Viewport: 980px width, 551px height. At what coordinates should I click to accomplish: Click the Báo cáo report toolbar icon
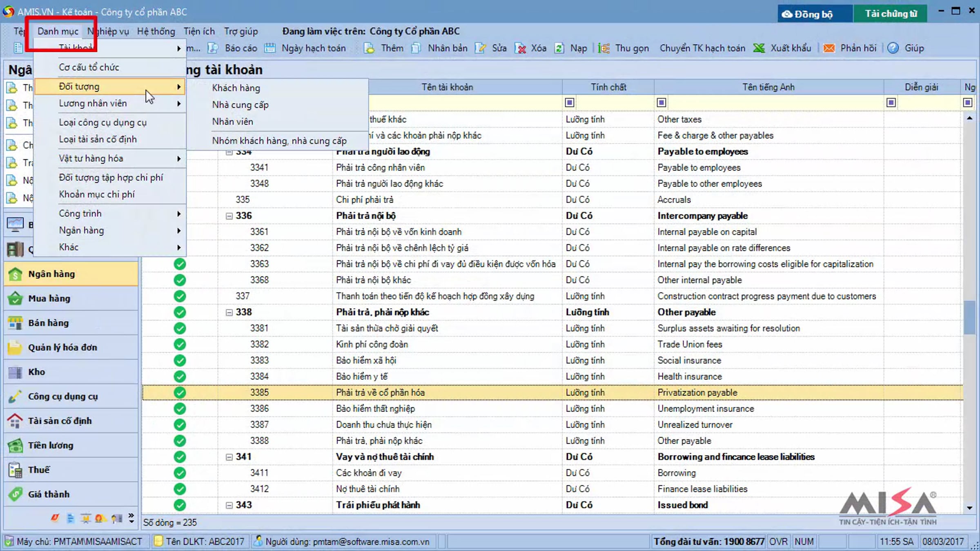(x=213, y=48)
